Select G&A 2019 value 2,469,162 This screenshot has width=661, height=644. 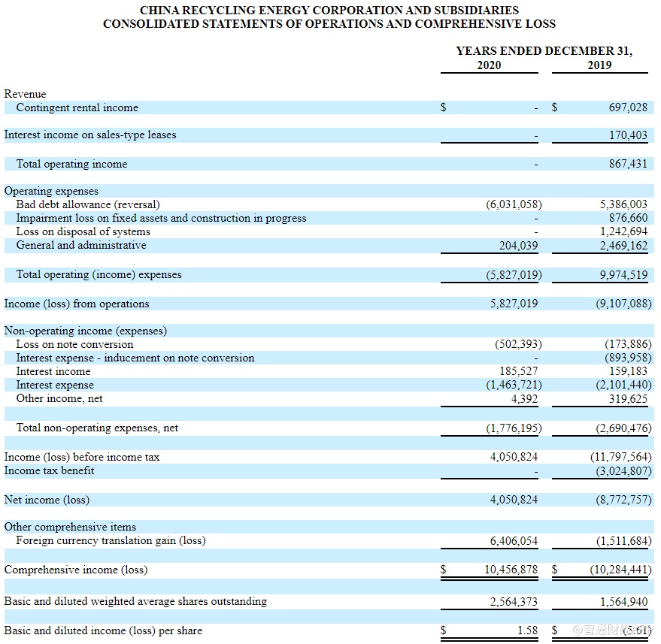pos(623,245)
